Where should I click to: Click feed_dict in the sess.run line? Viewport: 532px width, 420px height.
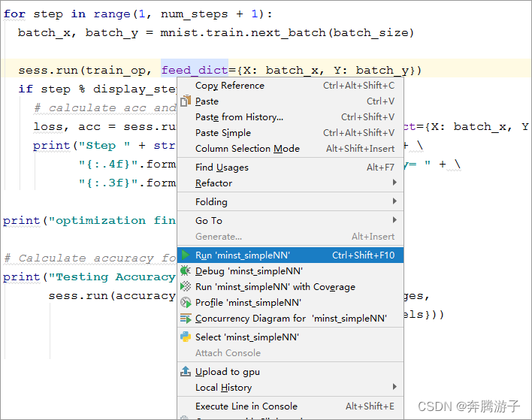pyautogui.click(x=195, y=70)
